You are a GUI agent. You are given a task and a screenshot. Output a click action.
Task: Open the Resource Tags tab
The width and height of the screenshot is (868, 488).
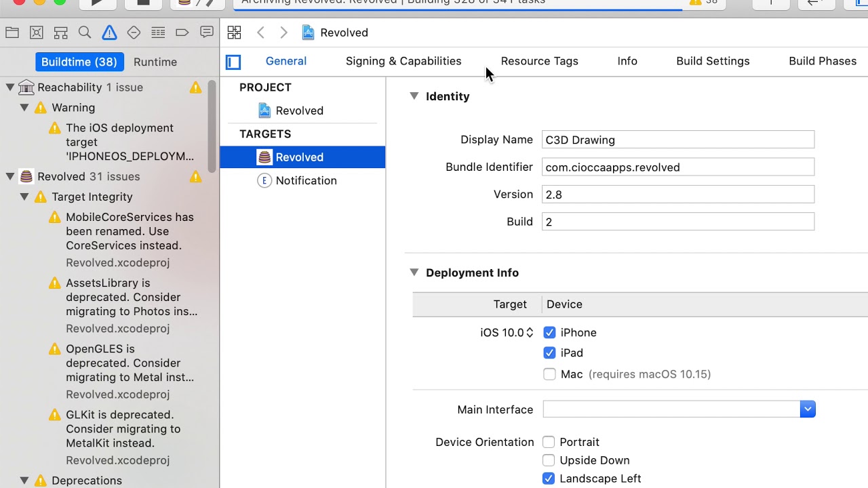(540, 61)
